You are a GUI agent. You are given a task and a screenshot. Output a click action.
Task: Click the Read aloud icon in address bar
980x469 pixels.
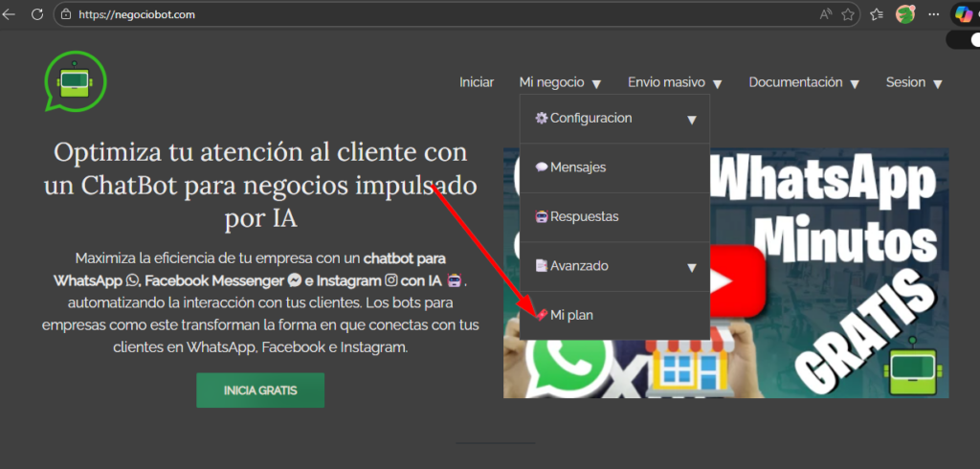pos(825,14)
